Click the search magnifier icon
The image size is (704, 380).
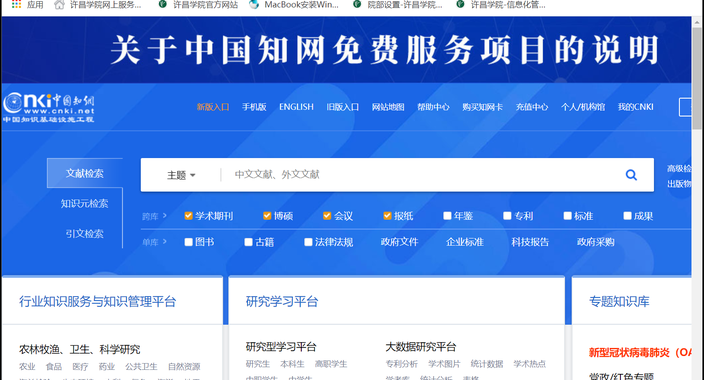click(631, 175)
